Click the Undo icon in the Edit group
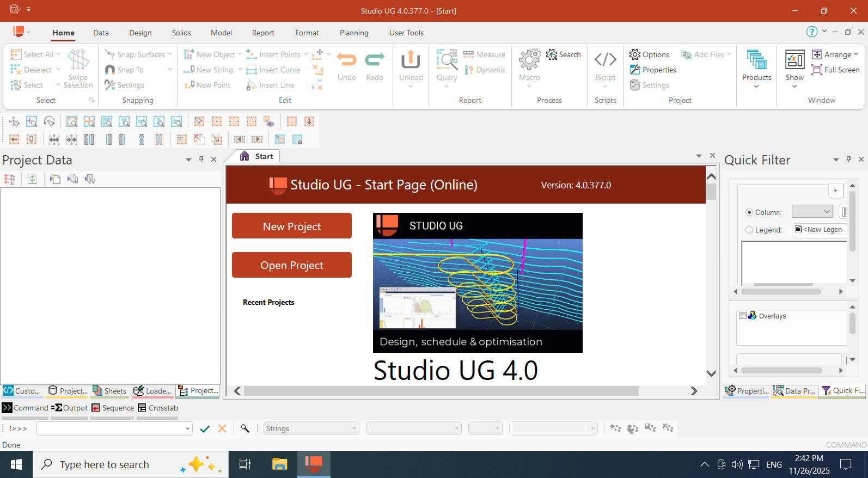This screenshot has height=478, width=868. pos(346,60)
